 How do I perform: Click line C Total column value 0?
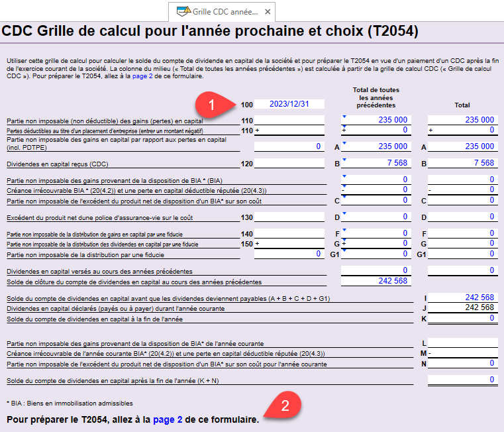pyautogui.click(x=463, y=200)
